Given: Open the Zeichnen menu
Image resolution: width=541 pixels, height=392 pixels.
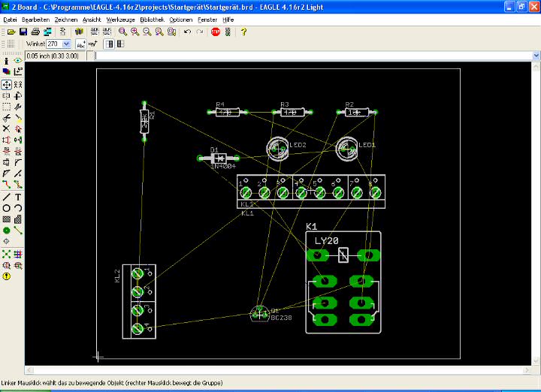Looking at the screenshot, I should (x=66, y=20).
